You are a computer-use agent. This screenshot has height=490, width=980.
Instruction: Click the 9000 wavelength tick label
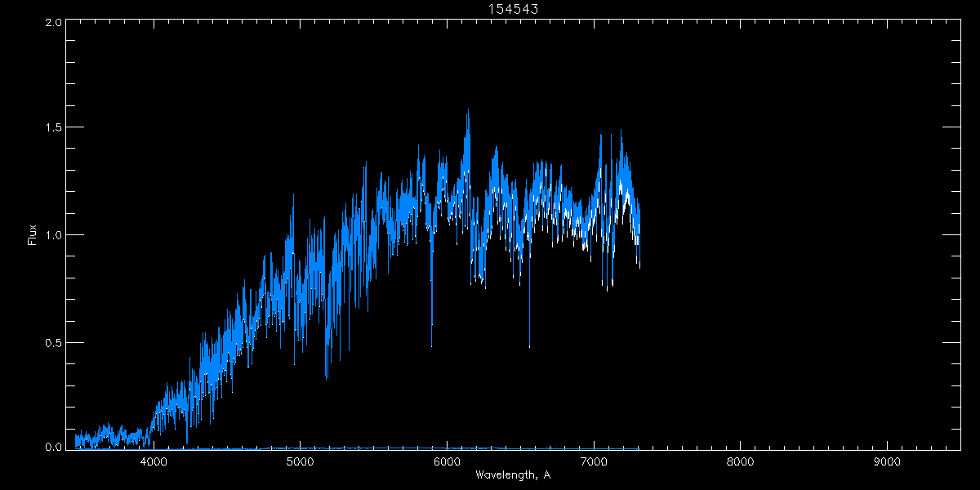(x=887, y=462)
